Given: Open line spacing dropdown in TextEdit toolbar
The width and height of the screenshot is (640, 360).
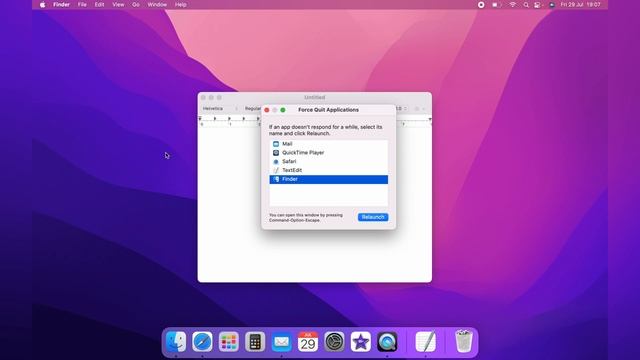Looking at the screenshot, I should pos(402,109).
